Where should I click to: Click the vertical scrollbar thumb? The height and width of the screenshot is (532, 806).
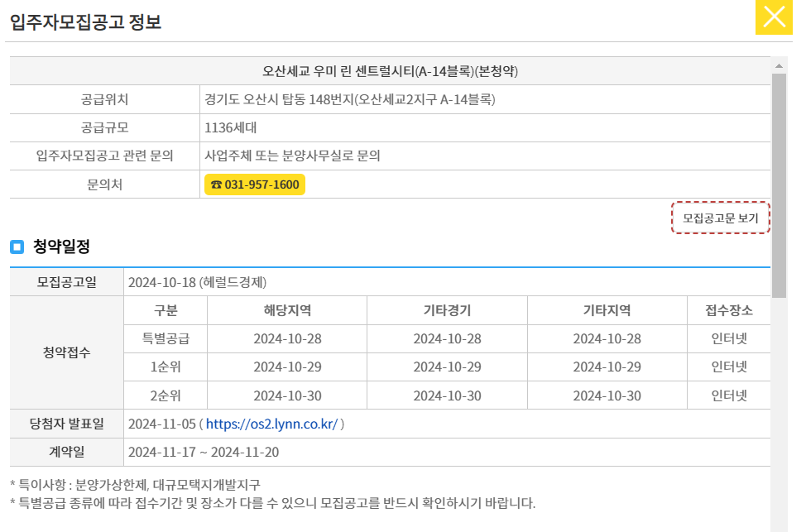click(779, 185)
